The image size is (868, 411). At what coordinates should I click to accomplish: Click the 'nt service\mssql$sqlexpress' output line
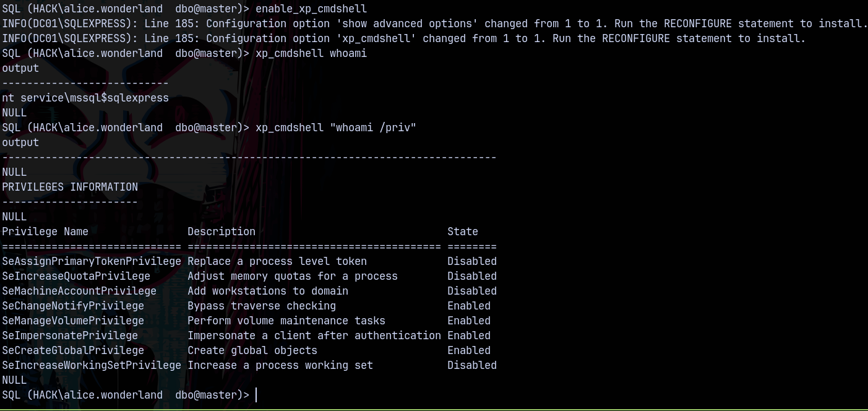pos(85,98)
